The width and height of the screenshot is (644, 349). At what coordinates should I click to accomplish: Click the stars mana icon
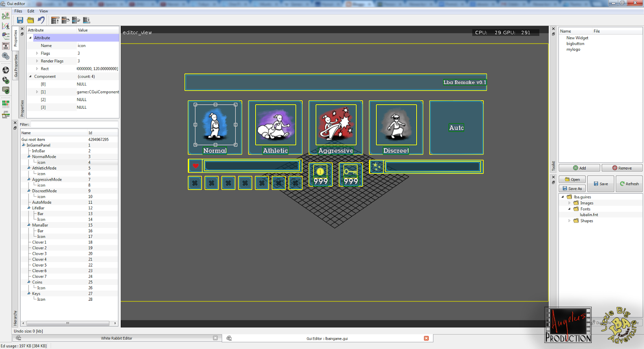[x=376, y=166]
